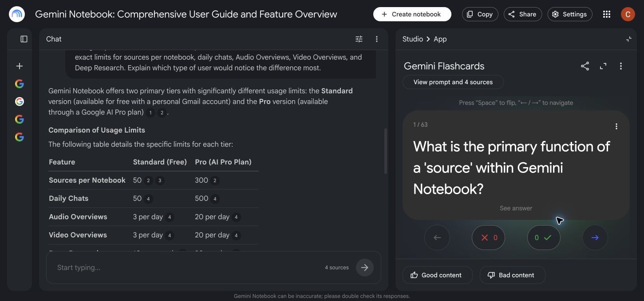The image size is (644, 301).
Task: Click the 'Standard (Free)' column header
Action: click(x=160, y=162)
